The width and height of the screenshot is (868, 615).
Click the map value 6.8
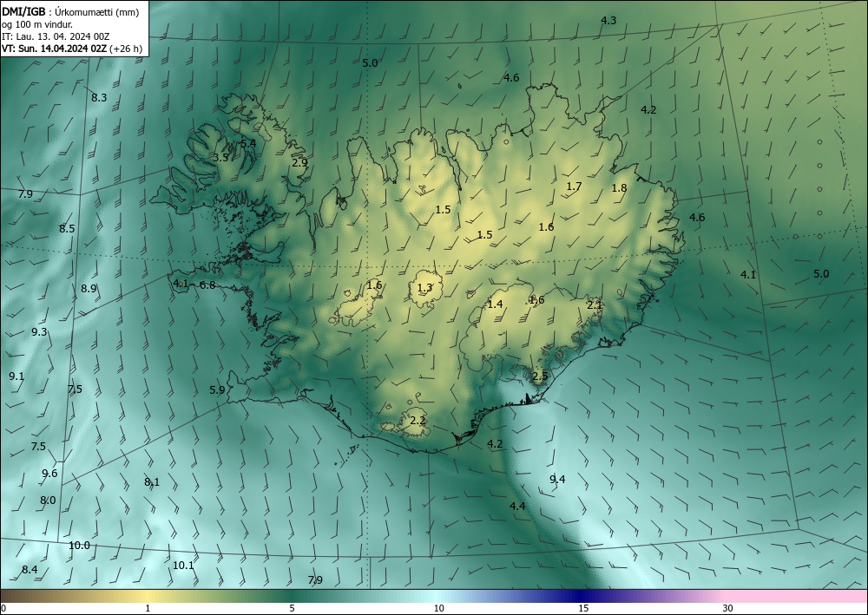pyautogui.click(x=207, y=285)
